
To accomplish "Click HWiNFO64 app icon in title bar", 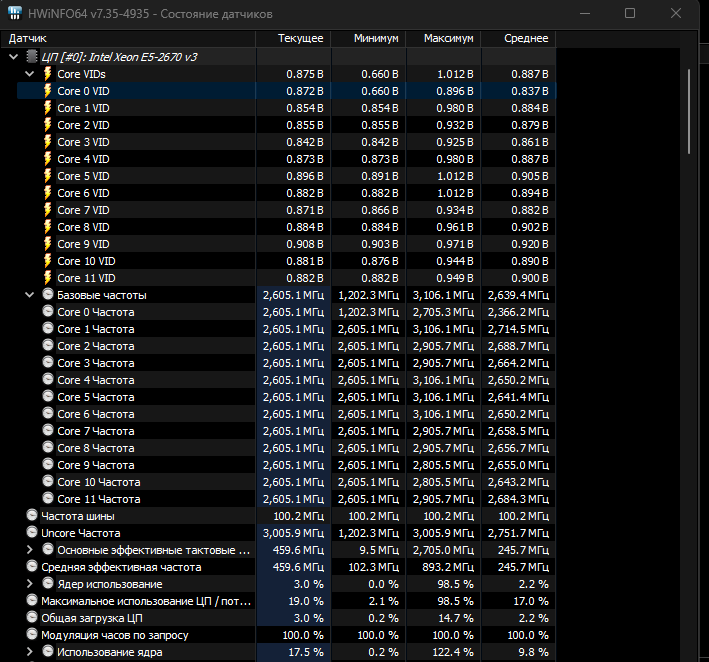I will 15,13.
